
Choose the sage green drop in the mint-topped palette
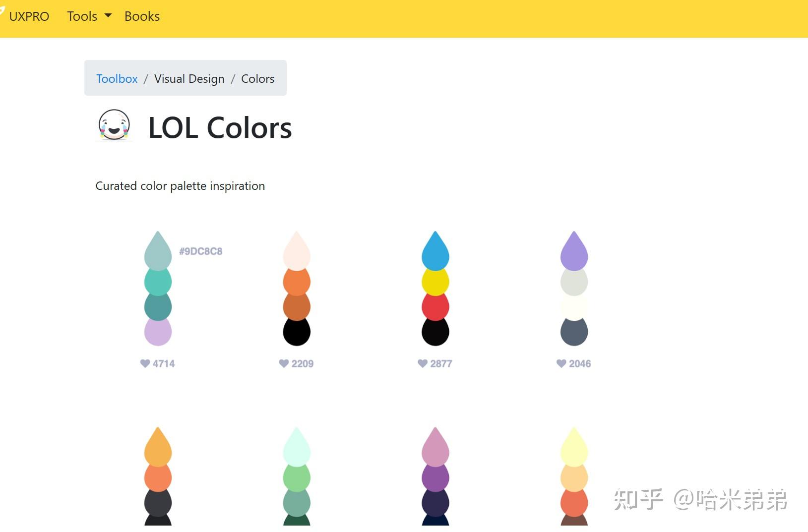point(297,503)
